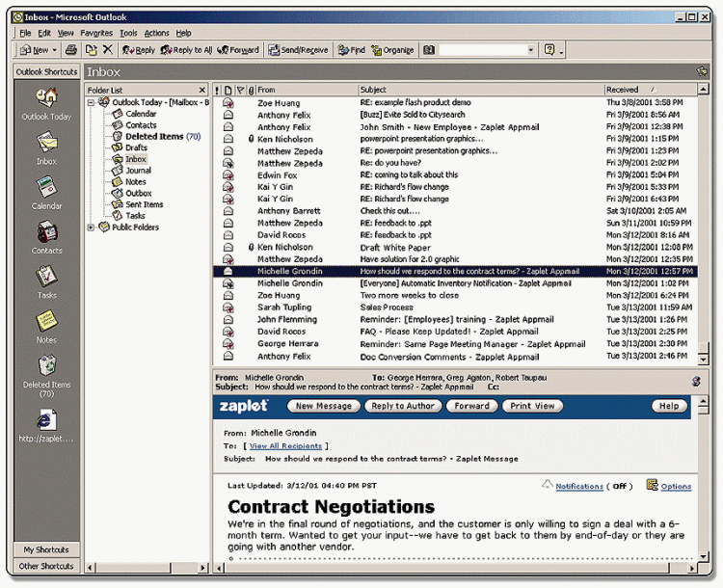
Task: Click the Received column sort header
Action: point(650,90)
